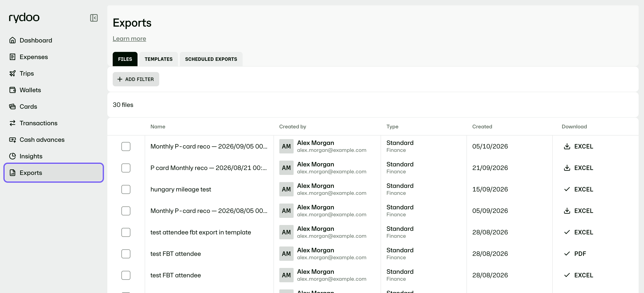
Task: Click the Created column header
Action: tap(482, 127)
